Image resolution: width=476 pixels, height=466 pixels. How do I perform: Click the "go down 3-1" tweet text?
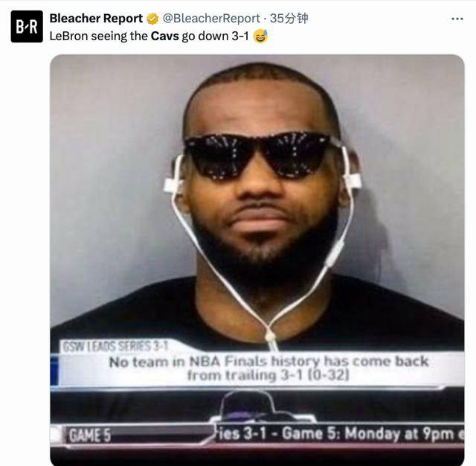[x=215, y=36]
